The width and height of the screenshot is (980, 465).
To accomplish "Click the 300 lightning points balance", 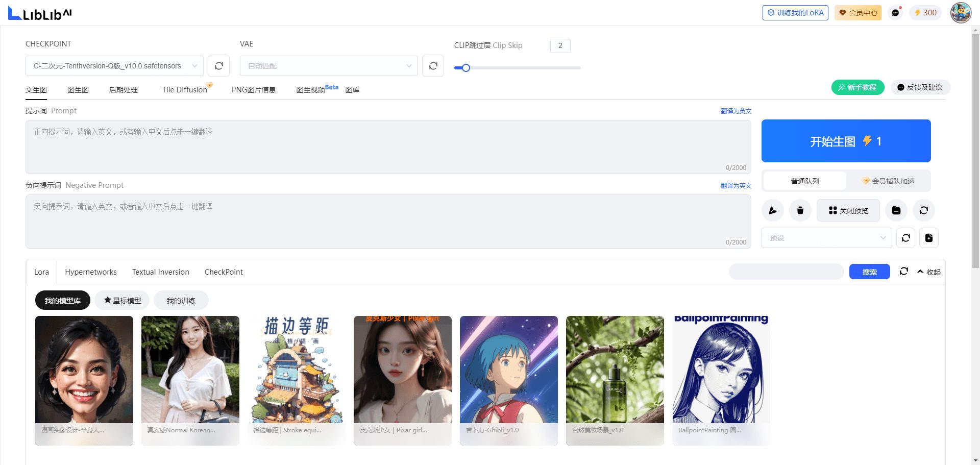I will coord(925,13).
